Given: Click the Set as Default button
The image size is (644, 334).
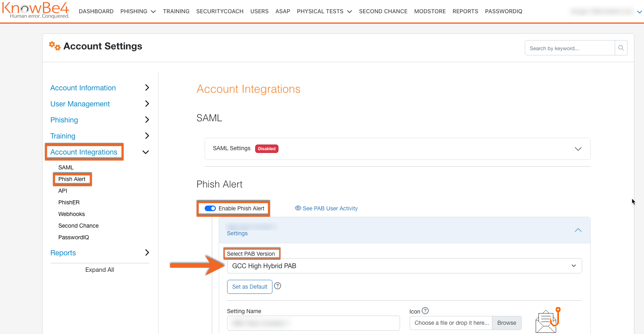Looking at the screenshot, I should (250, 287).
